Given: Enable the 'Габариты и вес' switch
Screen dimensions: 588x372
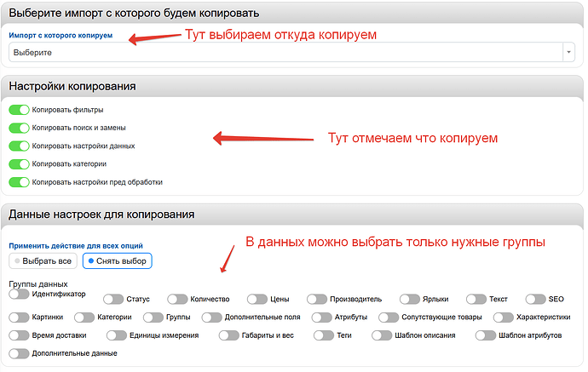Looking at the screenshot, I should pos(228,335).
